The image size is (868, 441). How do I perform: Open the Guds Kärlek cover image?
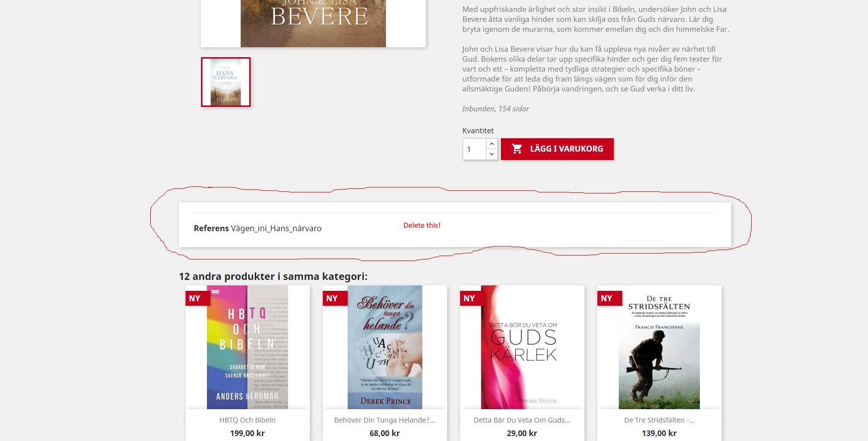pos(522,347)
